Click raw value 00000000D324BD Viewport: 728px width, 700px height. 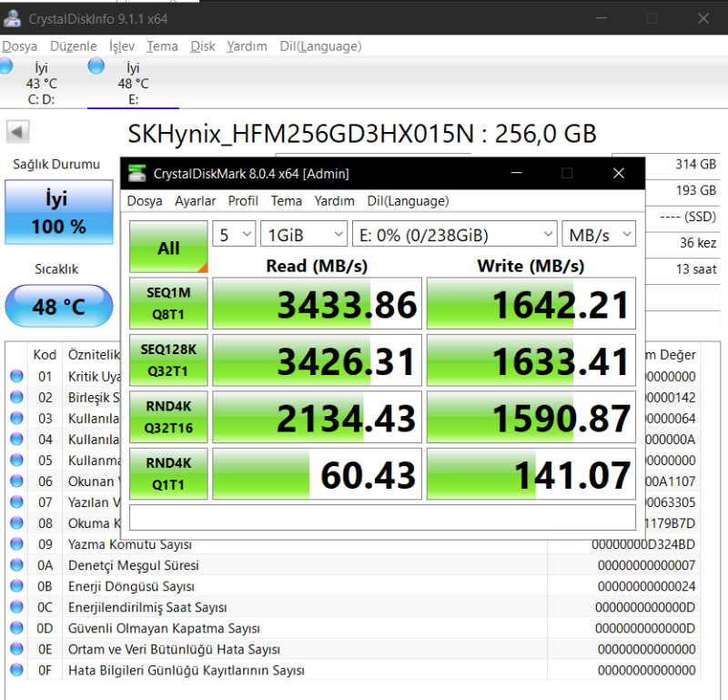pyautogui.click(x=643, y=544)
